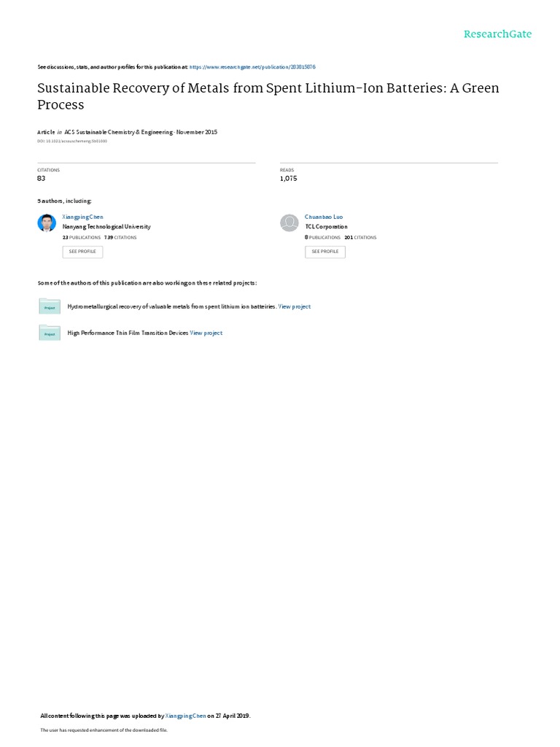Image resolution: width=560 pixels, height=747 pixels.
Task: Click the ResearchGate logo
Action: pyautogui.click(x=497, y=34)
